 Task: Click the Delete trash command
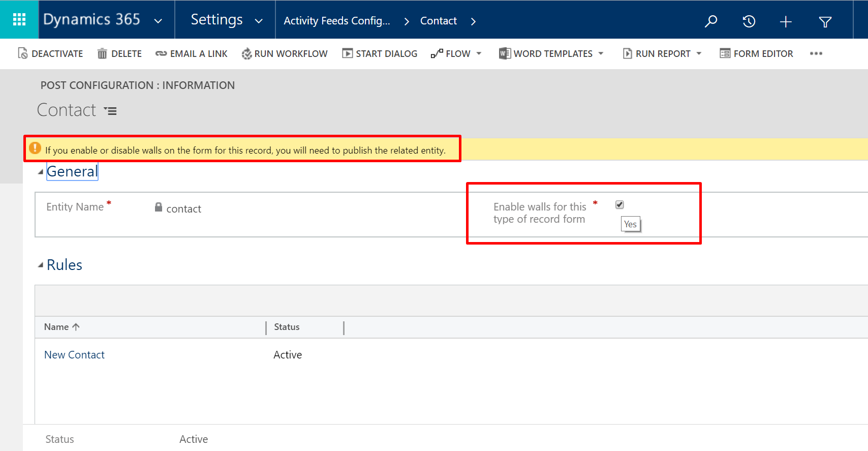(x=119, y=53)
